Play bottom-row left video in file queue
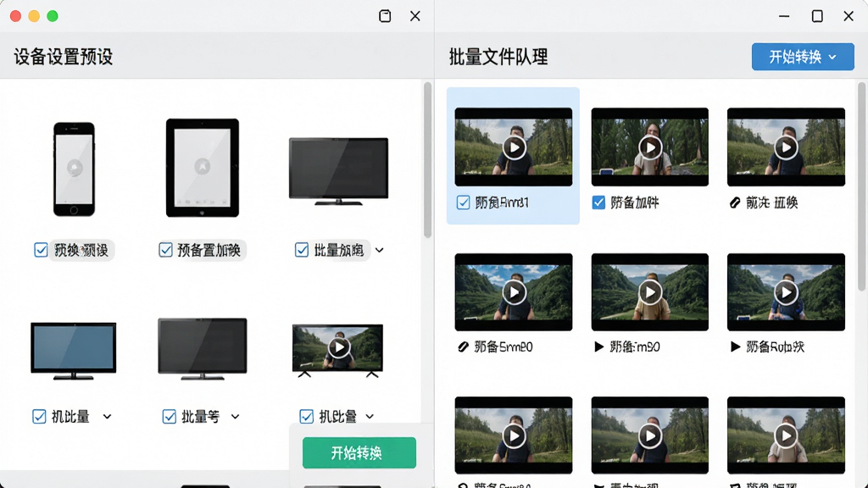The height and width of the screenshot is (488, 868). coord(515,436)
